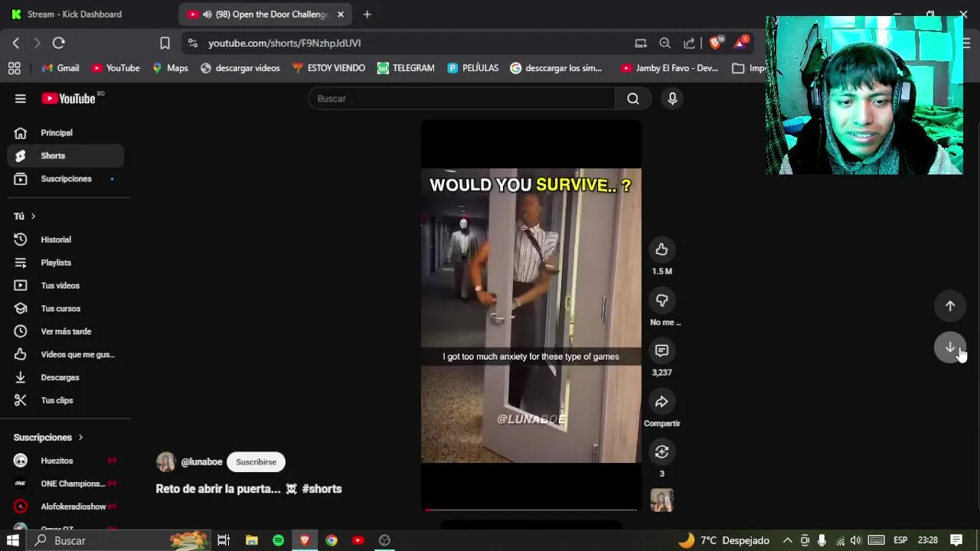Screen dimensions: 980x551
Task: Open the zoom magnifier in address bar
Action: (x=665, y=43)
